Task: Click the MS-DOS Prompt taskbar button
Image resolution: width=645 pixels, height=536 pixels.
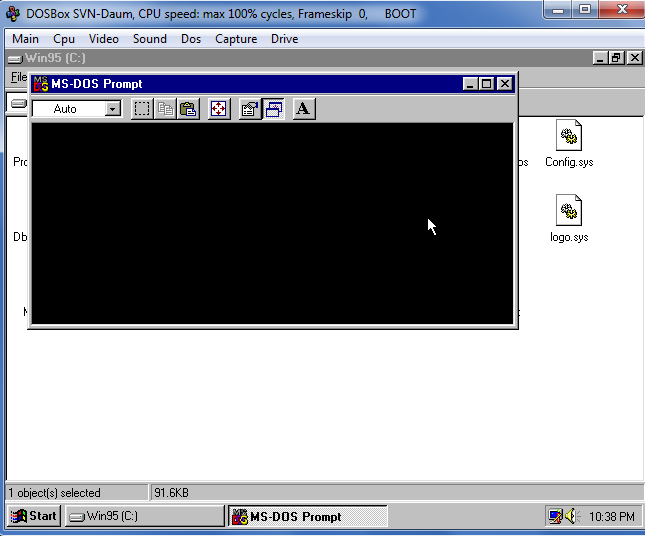Action: click(308, 516)
